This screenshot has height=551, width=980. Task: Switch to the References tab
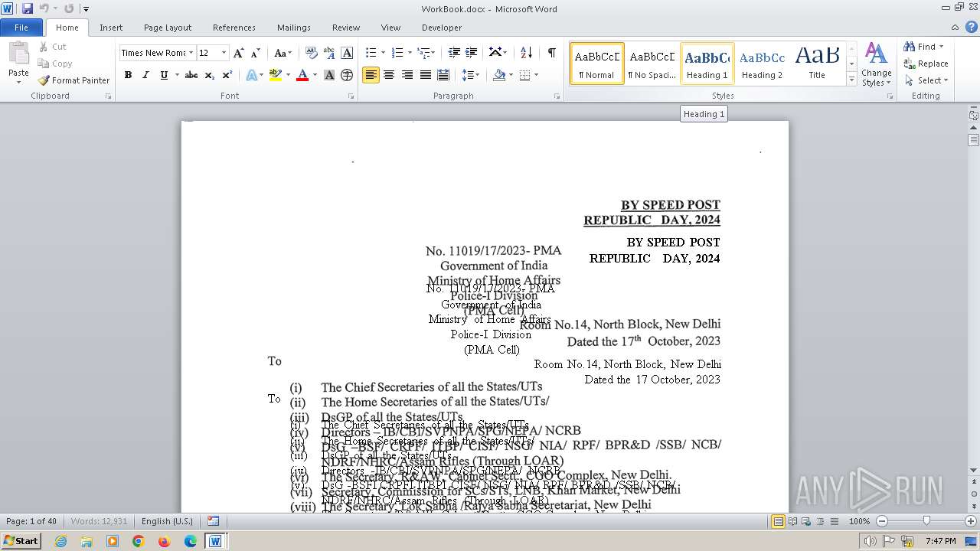pyautogui.click(x=234, y=28)
